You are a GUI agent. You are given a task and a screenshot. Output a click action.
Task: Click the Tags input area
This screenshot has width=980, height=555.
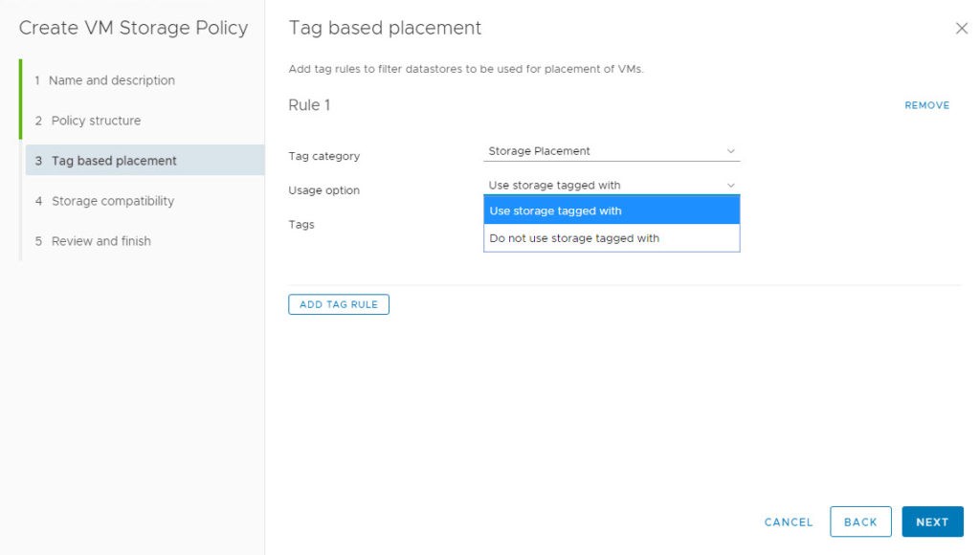coord(612,225)
